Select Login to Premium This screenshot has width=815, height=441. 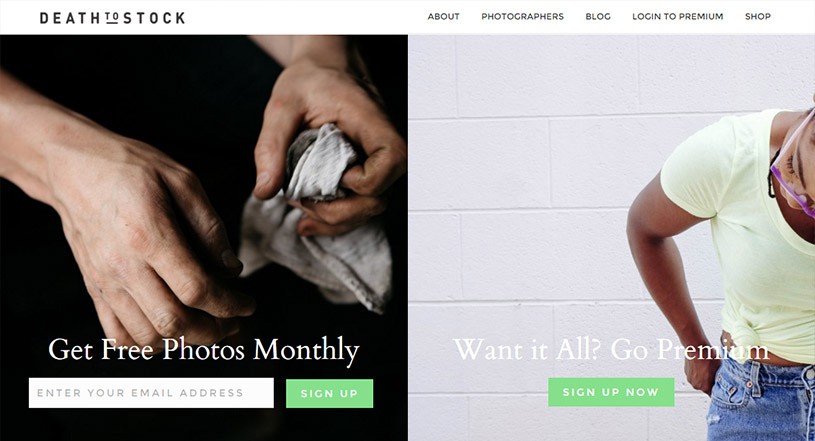tap(677, 17)
